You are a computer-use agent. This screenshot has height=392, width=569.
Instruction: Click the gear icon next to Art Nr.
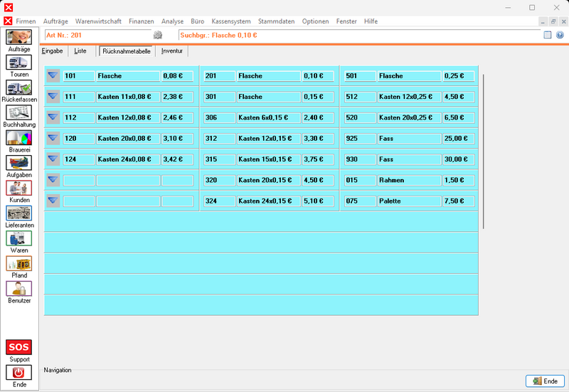[157, 35]
